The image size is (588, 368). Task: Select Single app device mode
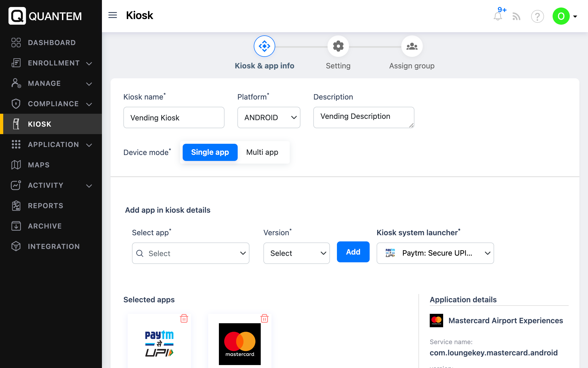(210, 152)
